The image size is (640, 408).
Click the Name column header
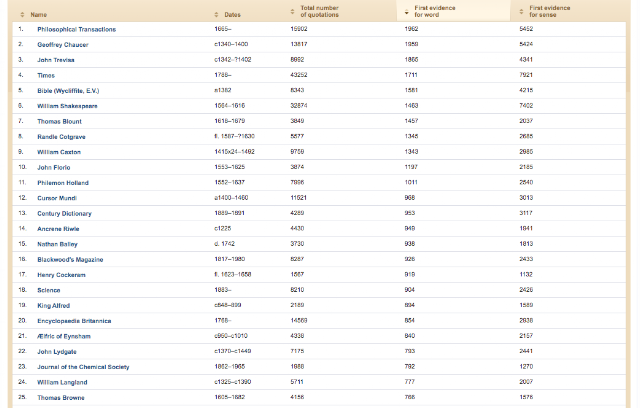[39, 15]
